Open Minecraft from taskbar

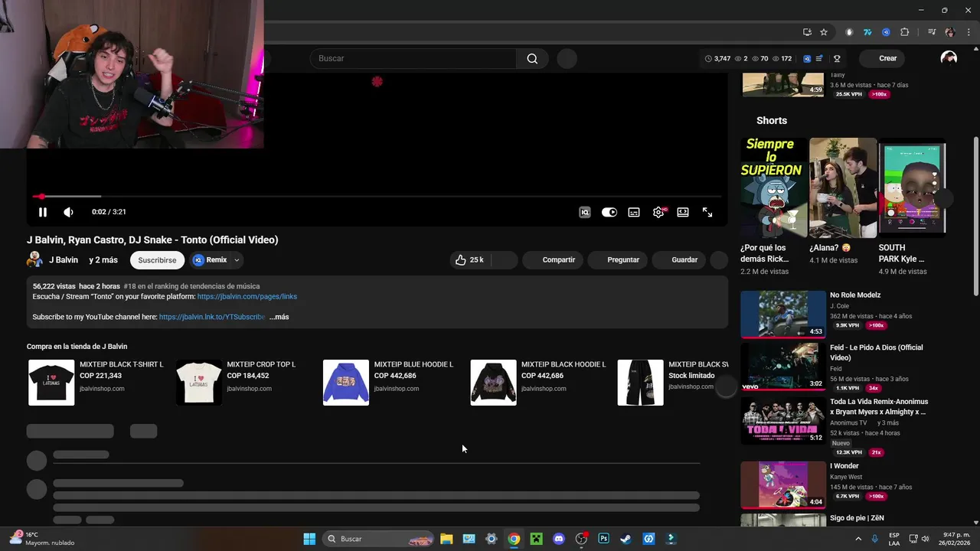[536, 539]
